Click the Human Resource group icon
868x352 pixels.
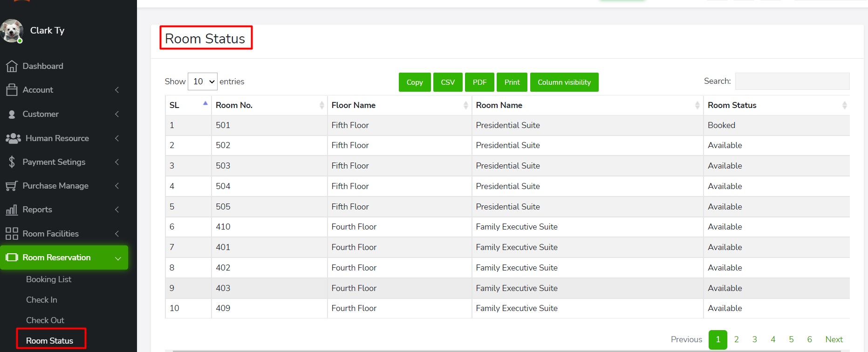click(x=13, y=138)
